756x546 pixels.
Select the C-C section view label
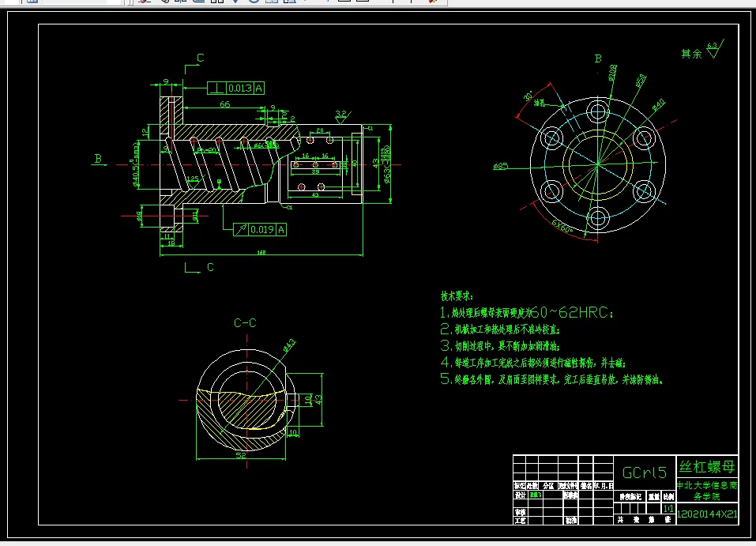point(245,323)
